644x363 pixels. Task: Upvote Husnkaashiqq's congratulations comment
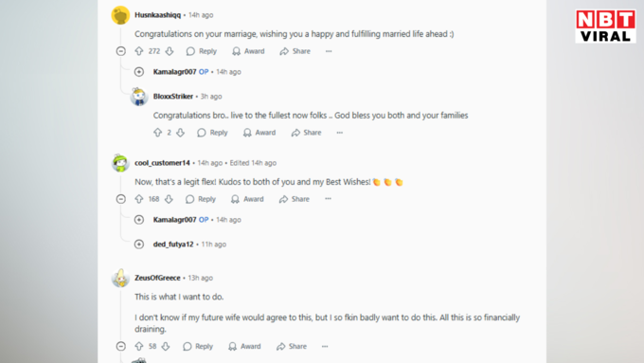point(139,51)
